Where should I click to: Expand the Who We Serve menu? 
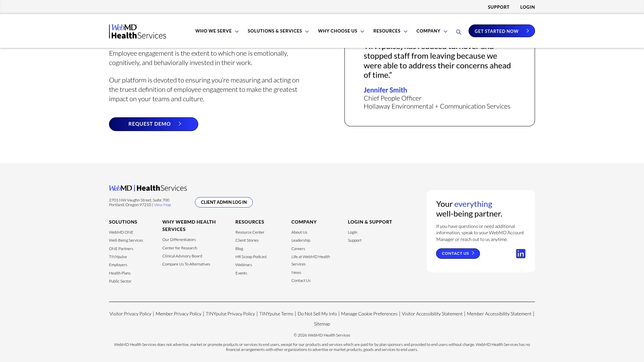tap(217, 31)
